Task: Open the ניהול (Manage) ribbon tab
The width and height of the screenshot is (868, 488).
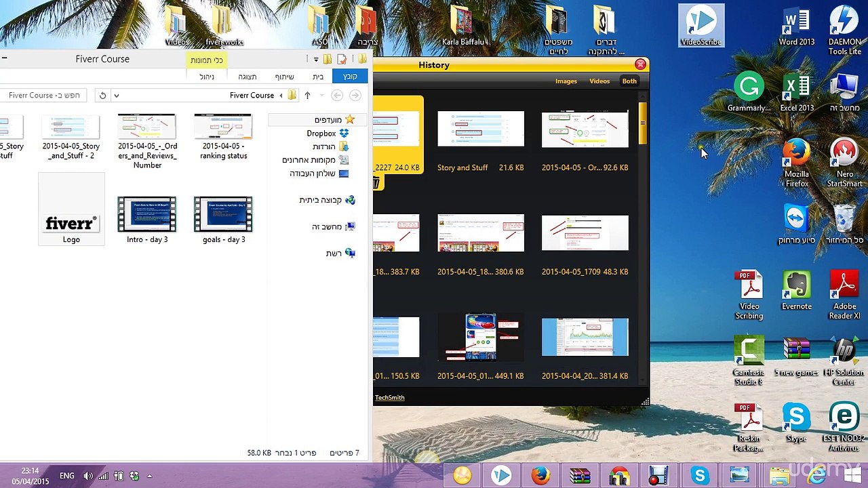Action: (x=207, y=77)
